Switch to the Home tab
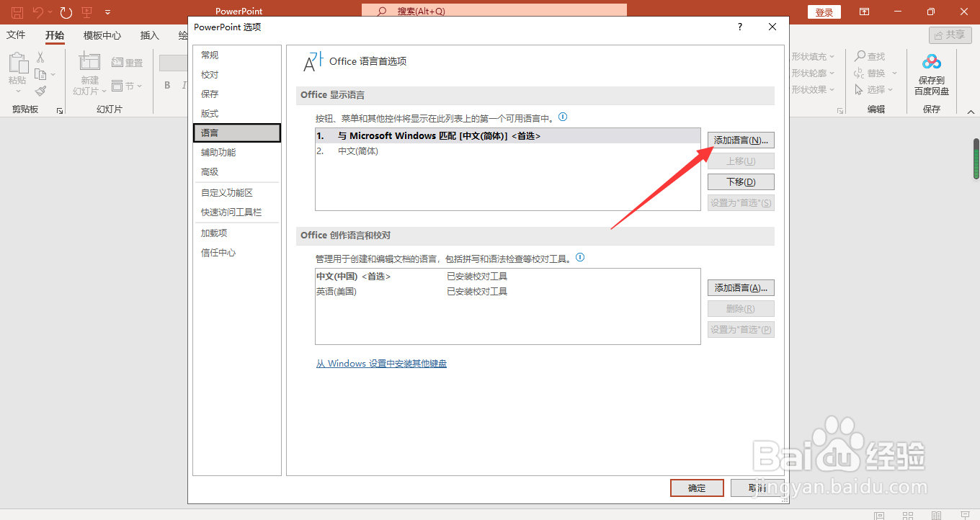This screenshot has width=980, height=520. pos(55,35)
